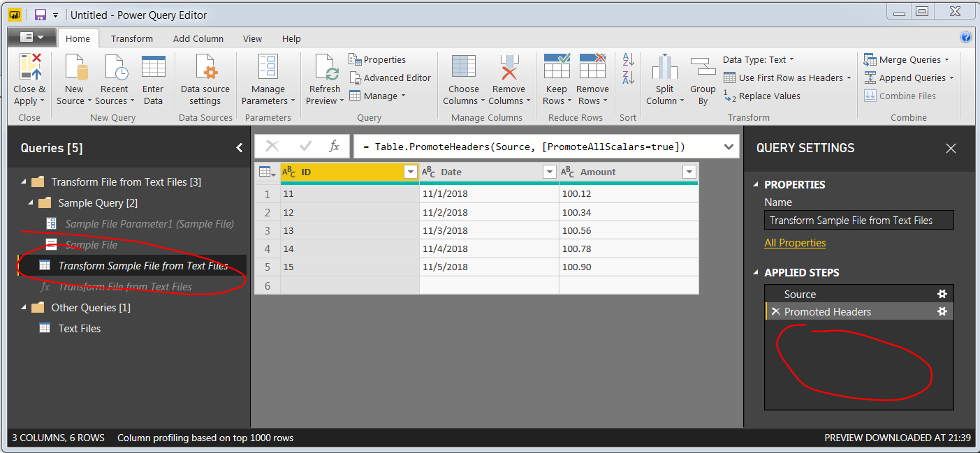The width and height of the screenshot is (980, 453).
Task: Collapse the Sample Query folder
Action: pyautogui.click(x=31, y=203)
